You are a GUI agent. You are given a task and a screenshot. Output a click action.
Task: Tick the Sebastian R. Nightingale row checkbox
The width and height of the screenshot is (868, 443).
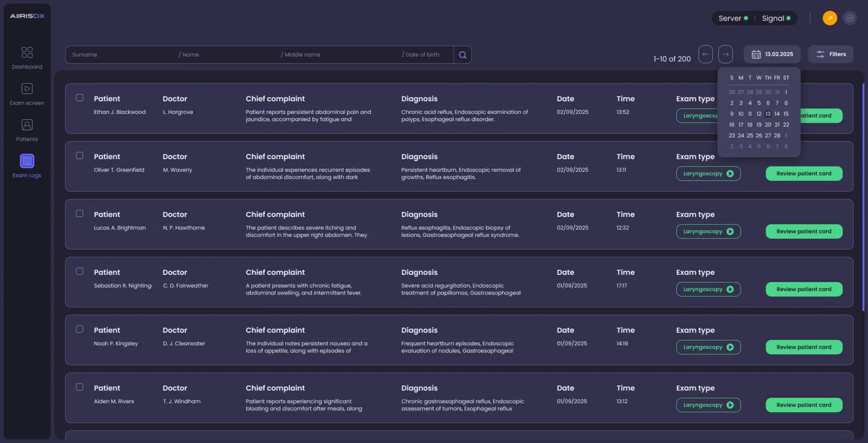[80, 271]
